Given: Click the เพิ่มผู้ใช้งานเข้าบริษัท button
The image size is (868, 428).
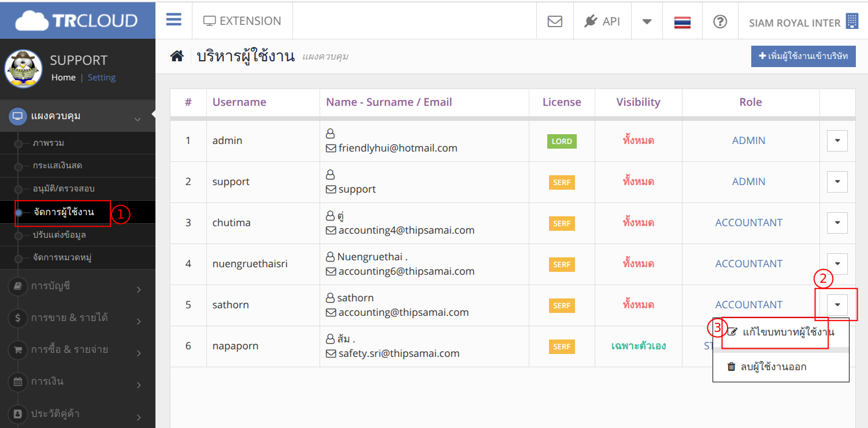Looking at the screenshot, I should pos(803,56).
